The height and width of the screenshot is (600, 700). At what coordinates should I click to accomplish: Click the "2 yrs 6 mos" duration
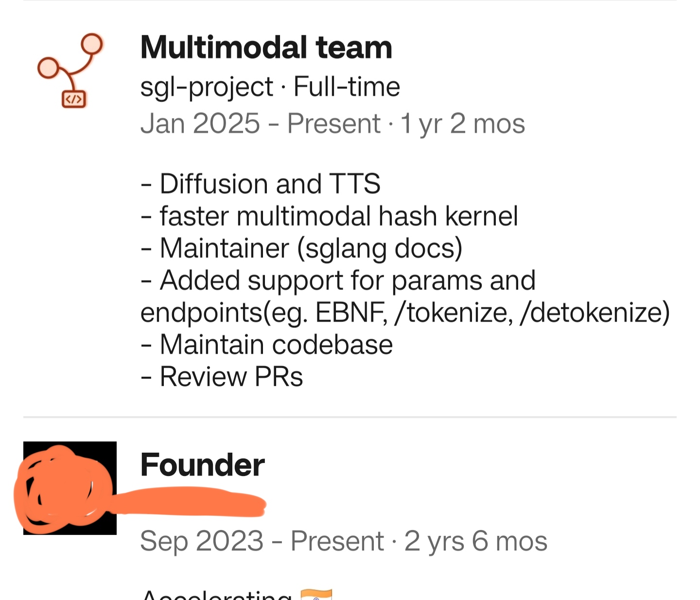coord(475,541)
